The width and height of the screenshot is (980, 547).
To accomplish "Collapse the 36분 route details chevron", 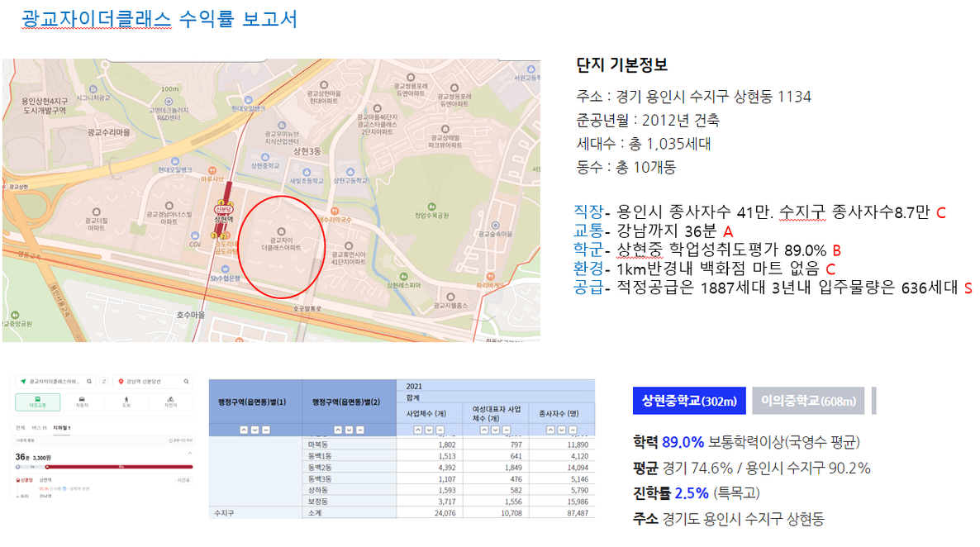I will (x=189, y=454).
